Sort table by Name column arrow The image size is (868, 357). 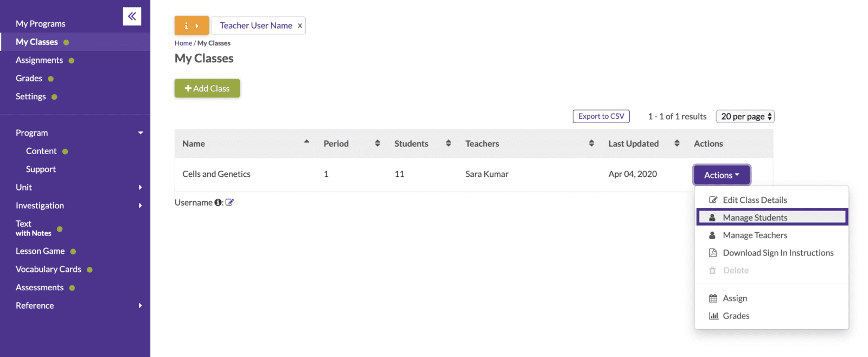[307, 142]
